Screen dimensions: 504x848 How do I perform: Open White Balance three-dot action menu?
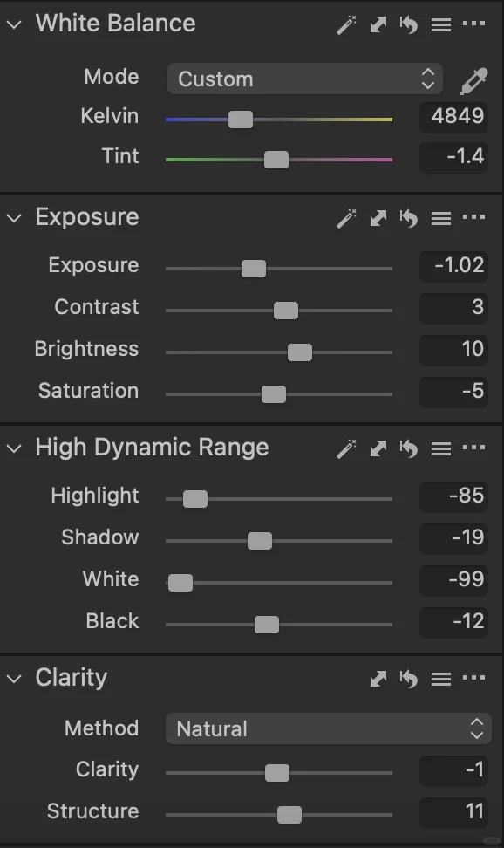point(474,24)
